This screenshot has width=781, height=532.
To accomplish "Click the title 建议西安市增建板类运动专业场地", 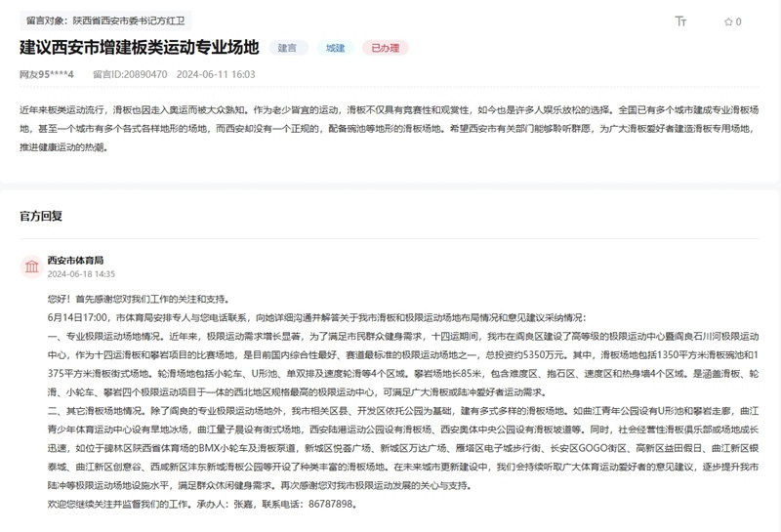I will [140, 47].
